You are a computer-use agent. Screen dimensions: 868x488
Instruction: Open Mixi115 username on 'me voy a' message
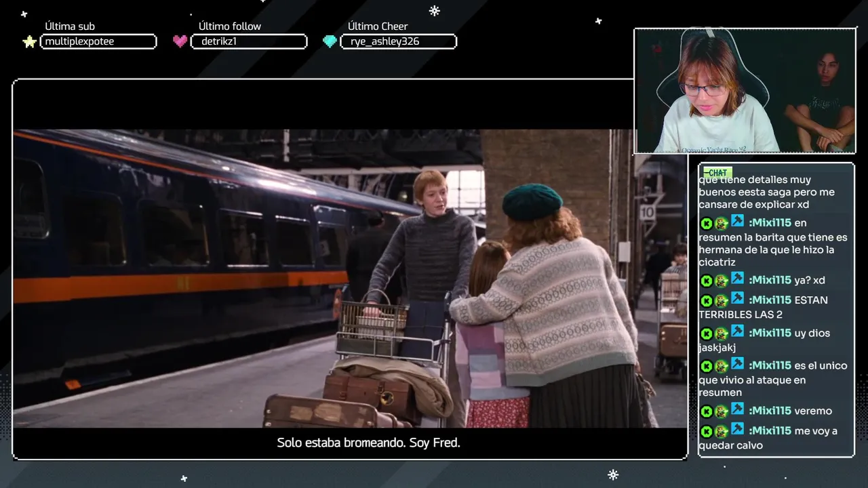pyautogui.click(x=770, y=430)
